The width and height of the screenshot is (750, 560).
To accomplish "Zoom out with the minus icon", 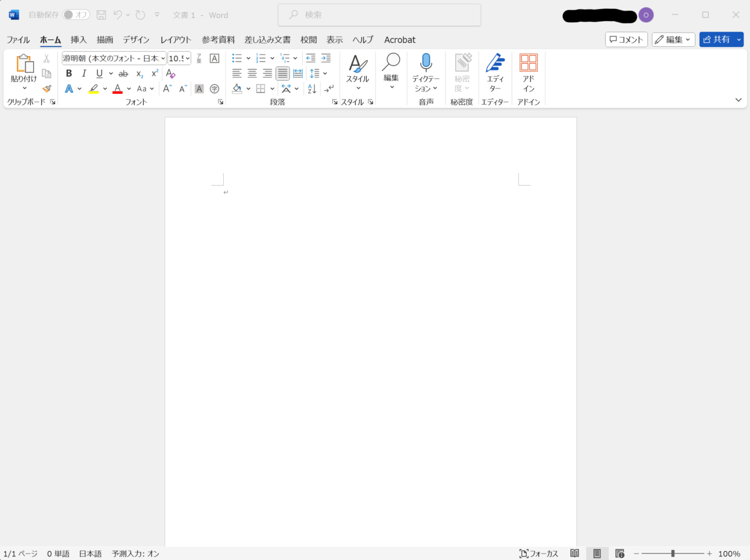I will tap(636, 554).
